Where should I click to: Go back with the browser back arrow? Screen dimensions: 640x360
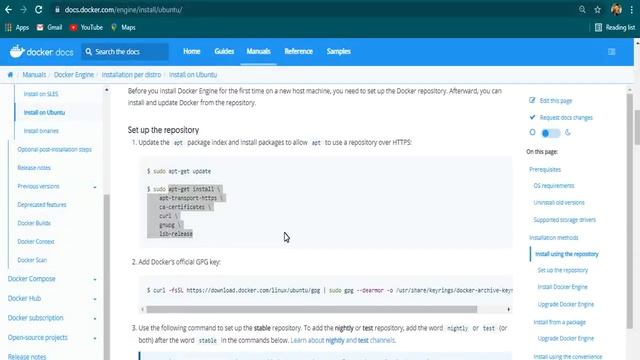point(8,9)
